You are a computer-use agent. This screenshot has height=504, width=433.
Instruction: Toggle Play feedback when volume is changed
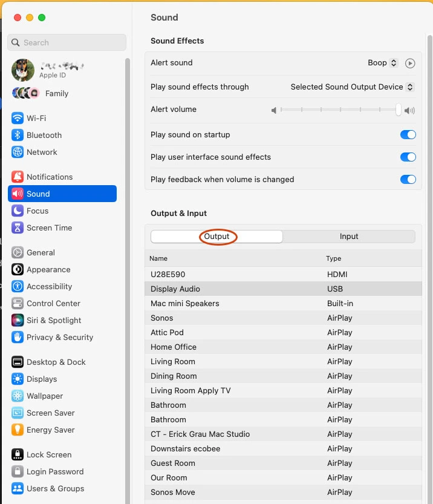point(408,179)
